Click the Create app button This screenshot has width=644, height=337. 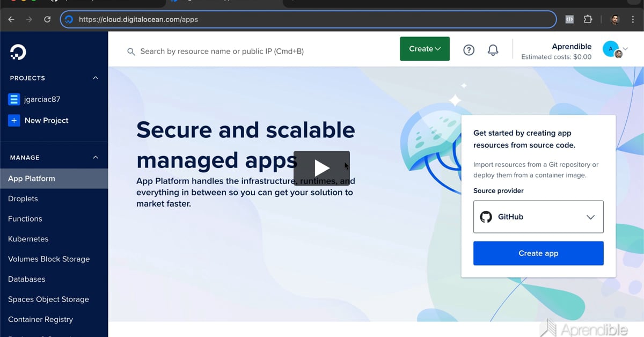[x=538, y=253]
